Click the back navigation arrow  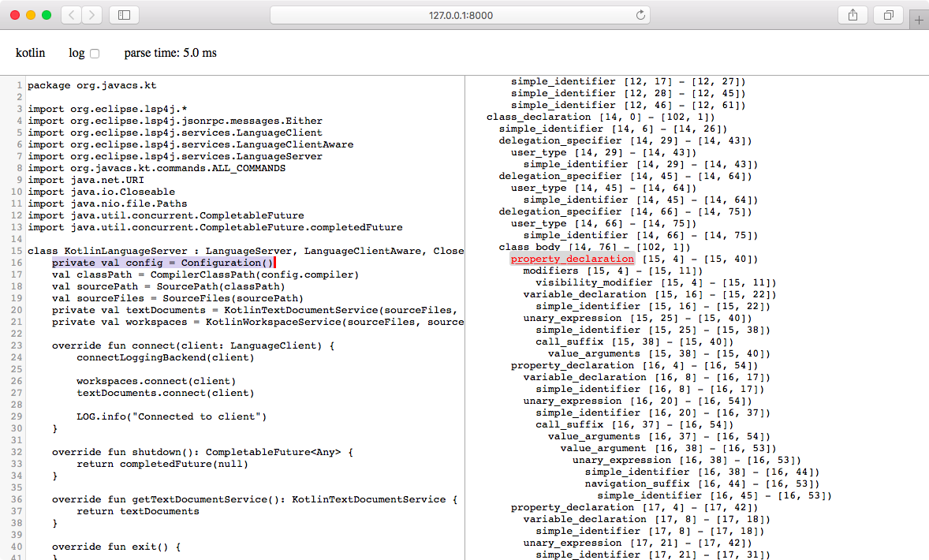click(70, 14)
